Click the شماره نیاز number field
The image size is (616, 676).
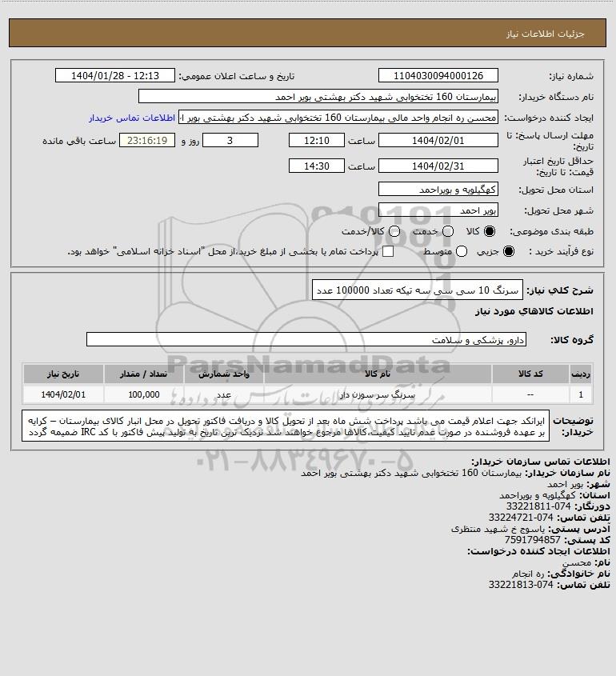[x=438, y=75]
